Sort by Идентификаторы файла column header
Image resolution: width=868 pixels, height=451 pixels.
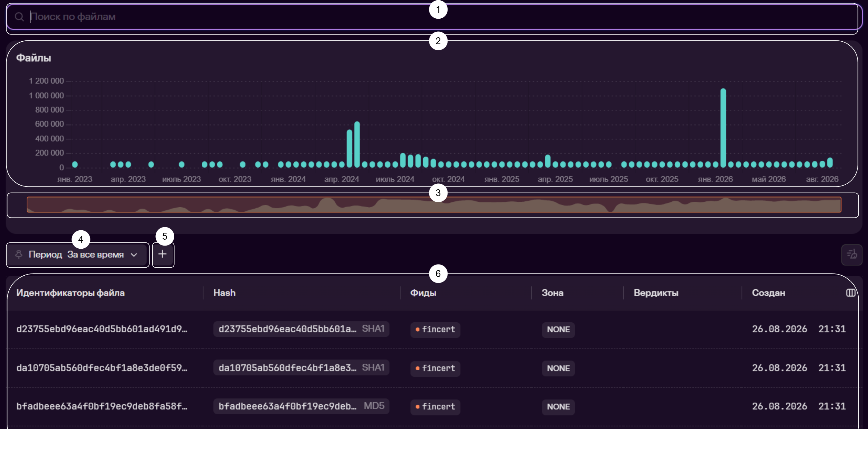coord(71,293)
